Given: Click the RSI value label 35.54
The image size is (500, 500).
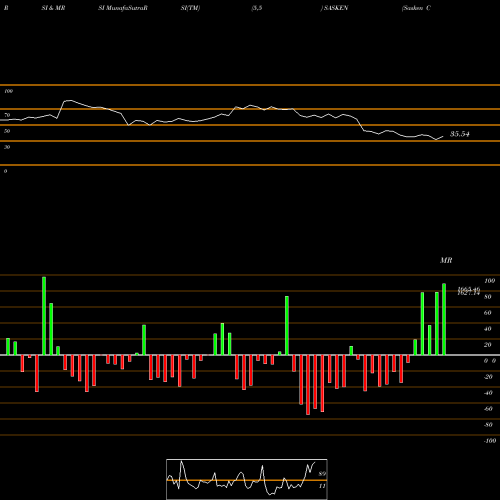Looking at the screenshot, I should pos(460,134).
